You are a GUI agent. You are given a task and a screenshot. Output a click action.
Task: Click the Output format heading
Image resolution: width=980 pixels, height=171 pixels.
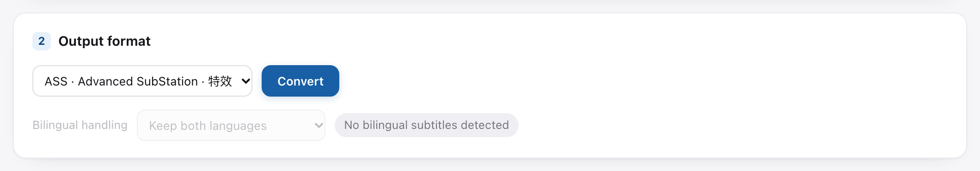coord(104,41)
